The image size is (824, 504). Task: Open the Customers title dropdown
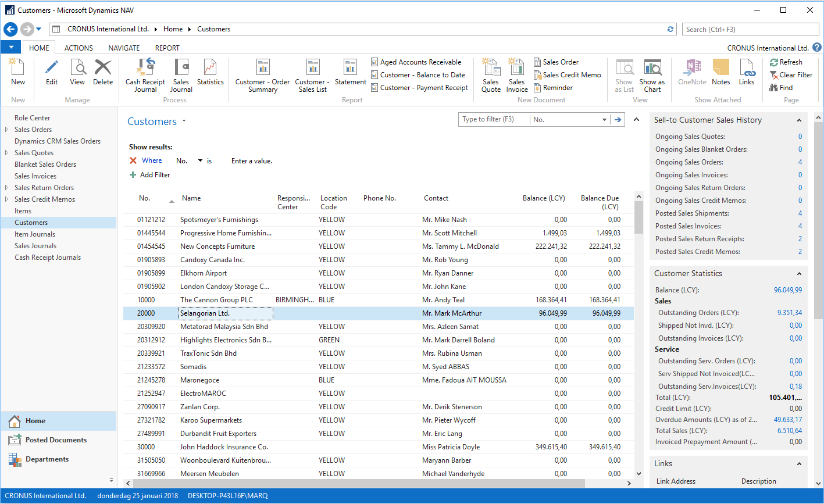pyautogui.click(x=184, y=121)
